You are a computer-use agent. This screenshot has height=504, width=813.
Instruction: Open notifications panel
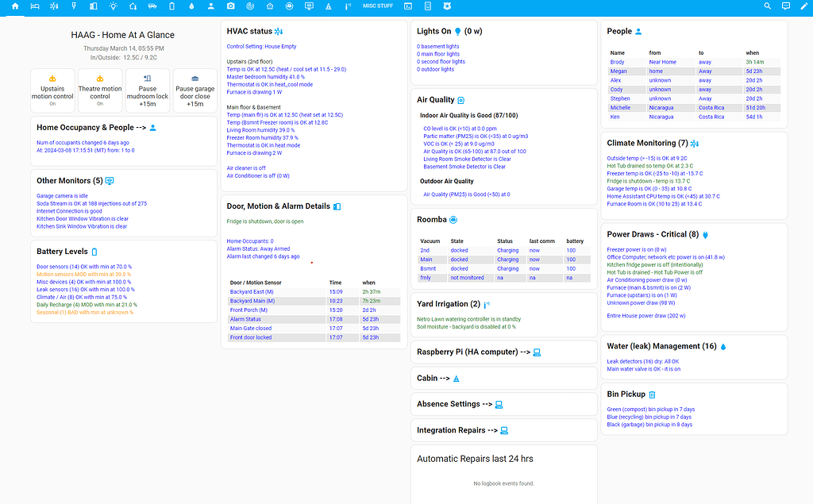pyautogui.click(x=785, y=6)
